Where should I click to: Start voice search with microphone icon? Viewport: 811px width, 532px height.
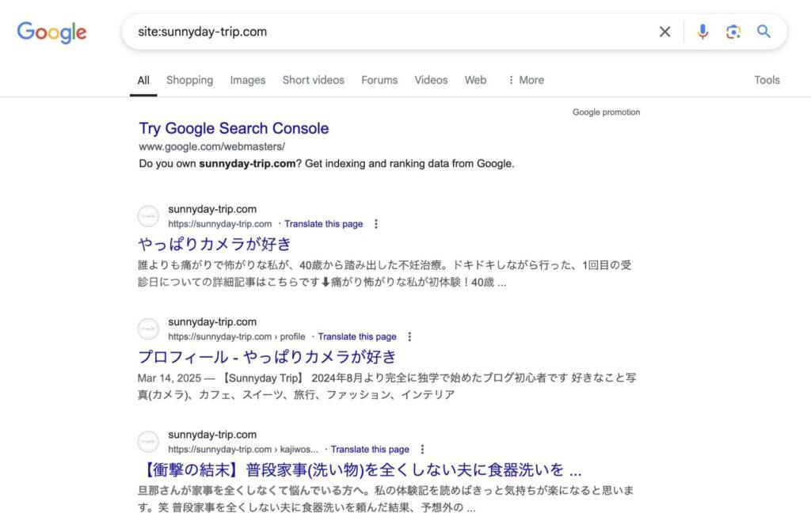[x=702, y=32]
